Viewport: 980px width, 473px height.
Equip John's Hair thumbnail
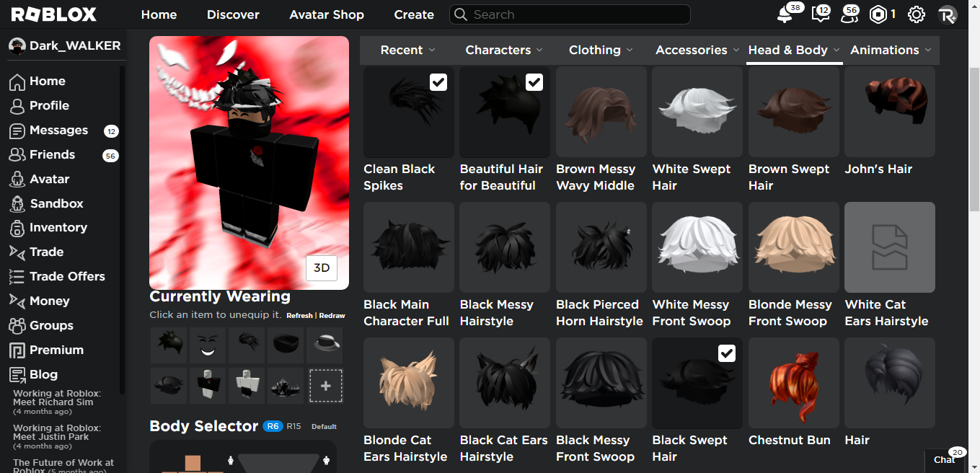889,112
